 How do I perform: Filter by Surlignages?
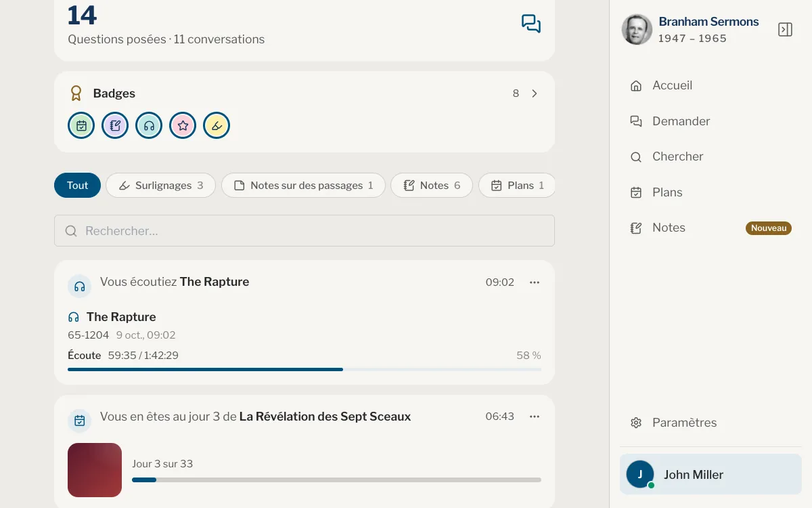coord(160,186)
